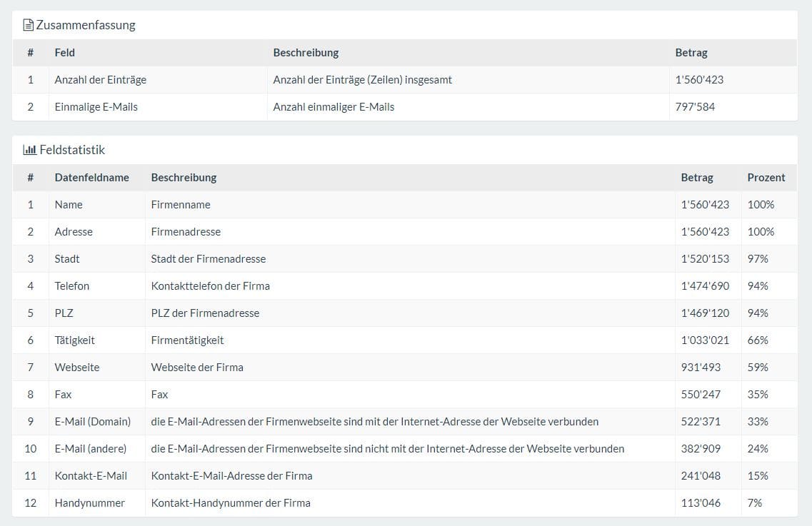Click the Feld column header
812x526 pixels.
pyautogui.click(x=64, y=53)
